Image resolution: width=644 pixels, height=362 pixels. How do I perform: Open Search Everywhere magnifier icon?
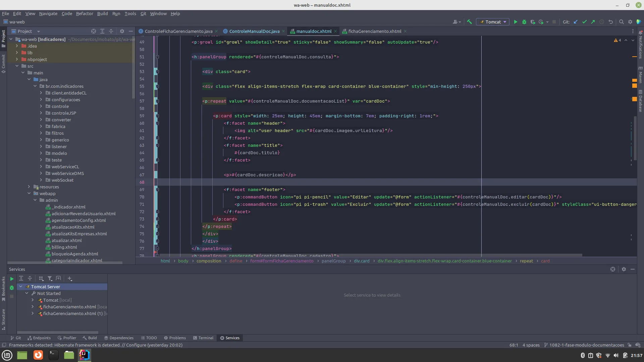click(x=621, y=22)
